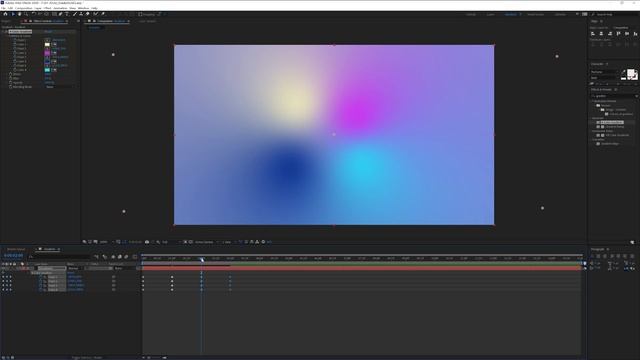
Task: Toggle Point 3 stopwatch
Action: 15,57
